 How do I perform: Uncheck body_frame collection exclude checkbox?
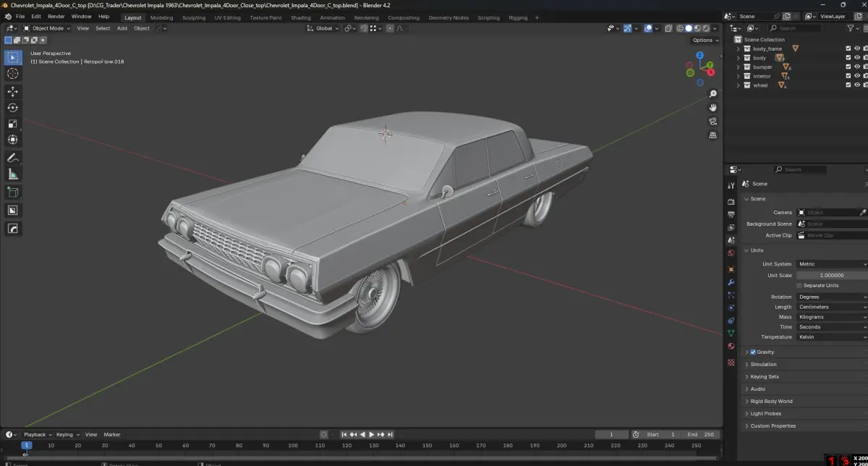(x=848, y=48)
